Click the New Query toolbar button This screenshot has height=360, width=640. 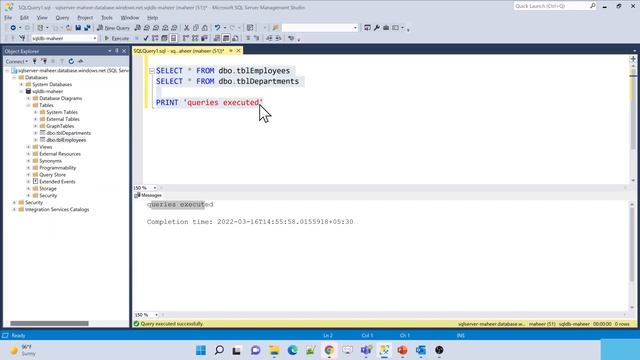coord(113,28)
